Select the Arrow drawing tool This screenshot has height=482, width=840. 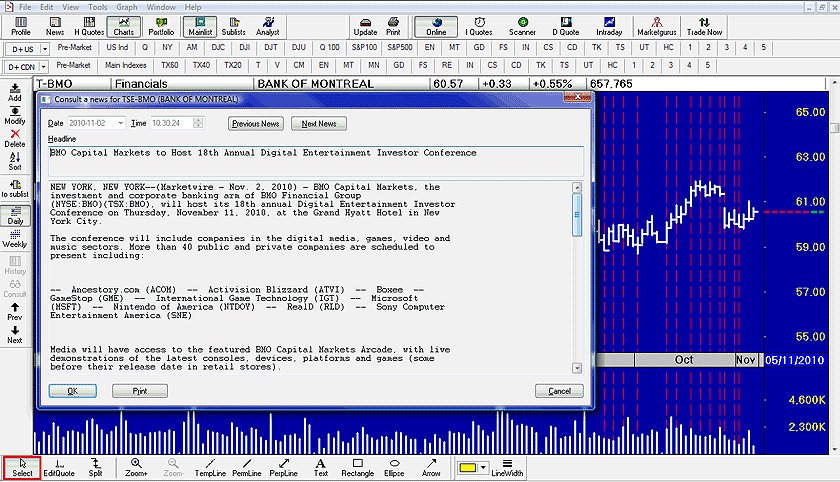(431, 468)
